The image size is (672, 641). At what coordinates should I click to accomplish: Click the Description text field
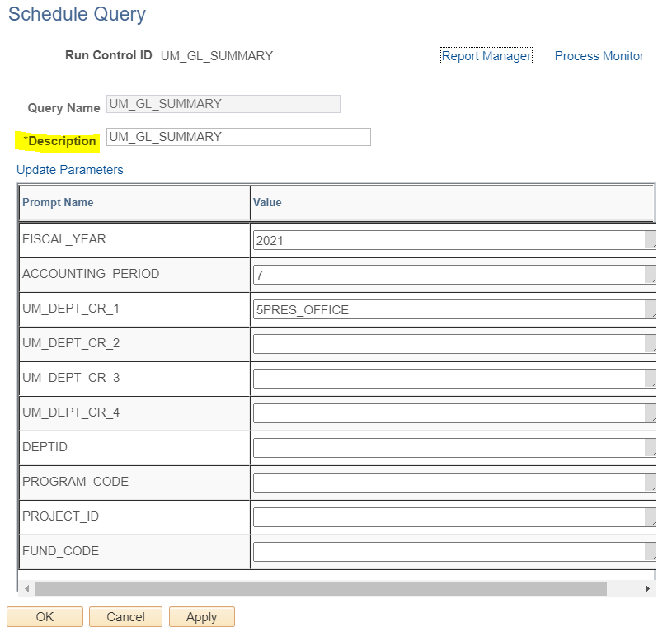click(x=238, y=137)
